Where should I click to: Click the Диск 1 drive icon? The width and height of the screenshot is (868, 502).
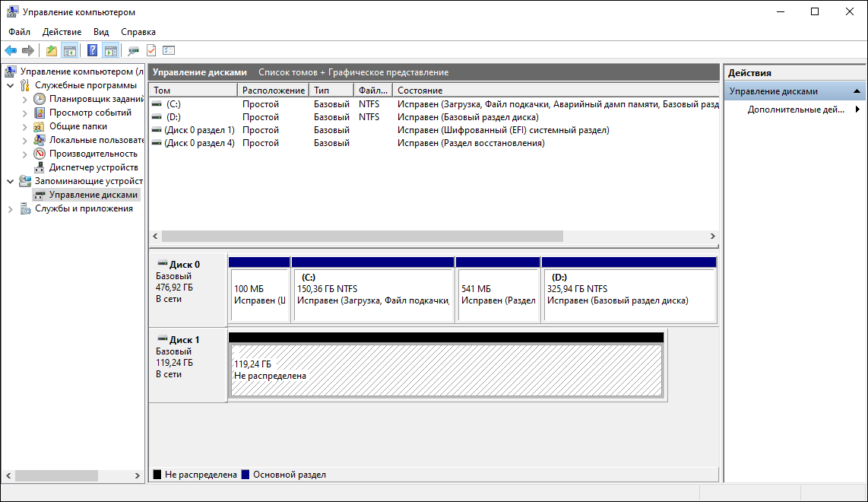(162, 338)
